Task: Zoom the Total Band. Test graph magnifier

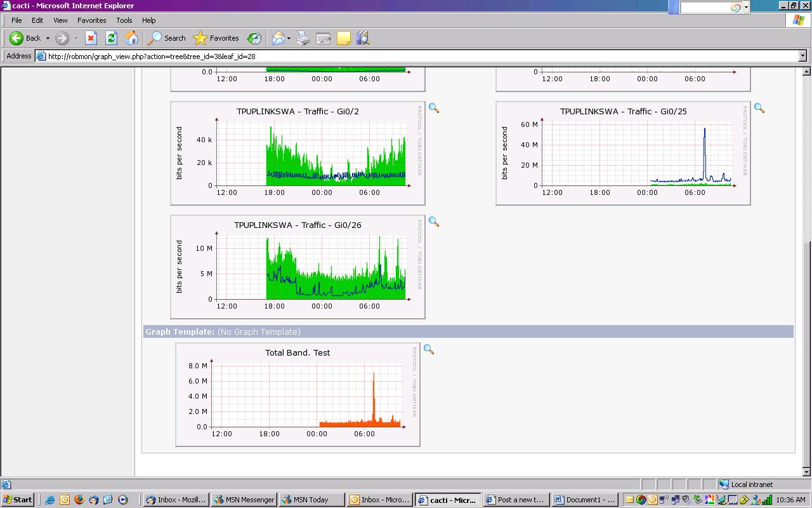Action: click(429, 350)
